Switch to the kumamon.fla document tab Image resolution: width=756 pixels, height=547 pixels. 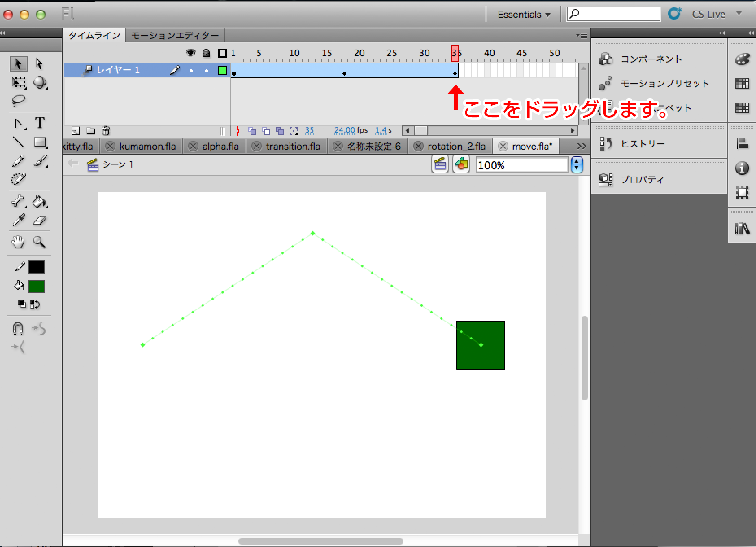[147, 147]
